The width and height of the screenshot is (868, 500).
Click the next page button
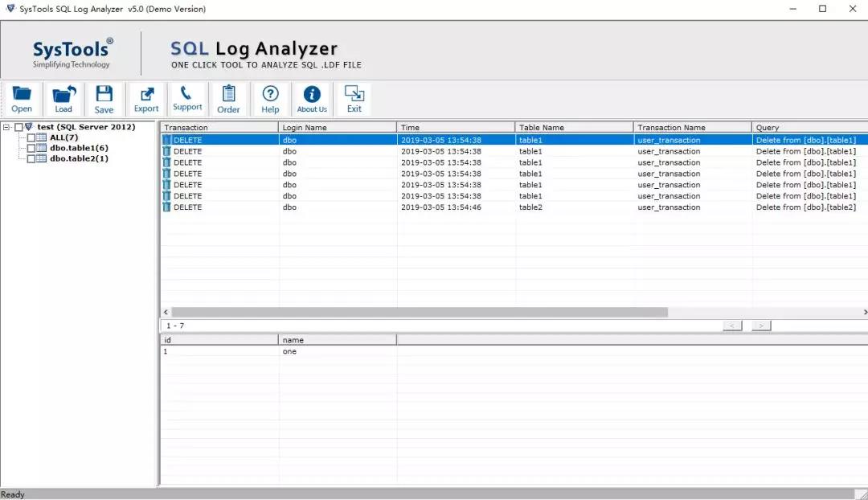coord(761,326)
